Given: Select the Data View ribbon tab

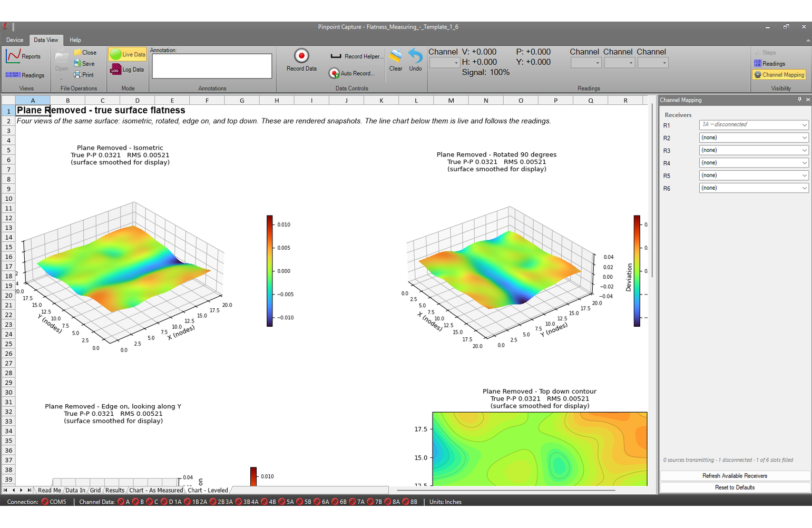Looking at the screenshot, I should (x=46, y=40).
